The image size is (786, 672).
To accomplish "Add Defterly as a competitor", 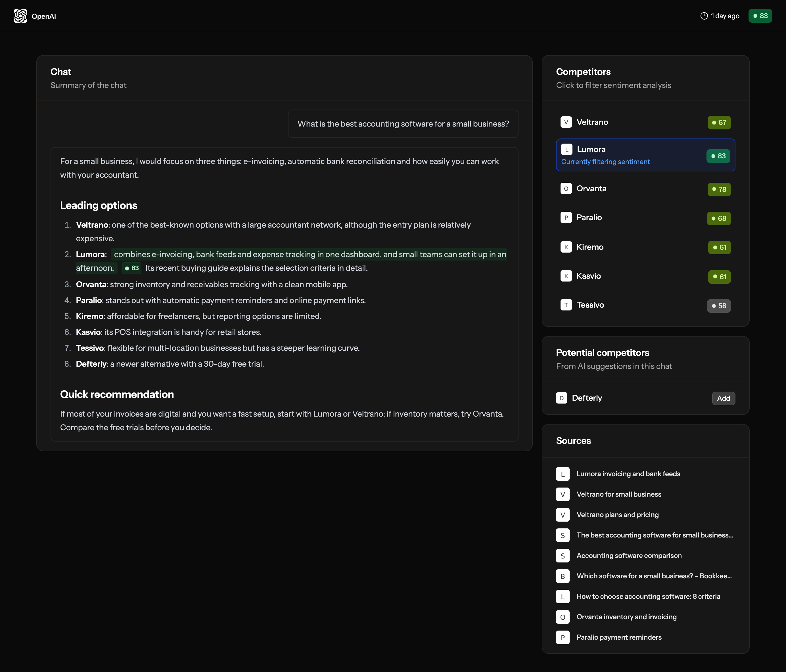I will pos(724,398).
